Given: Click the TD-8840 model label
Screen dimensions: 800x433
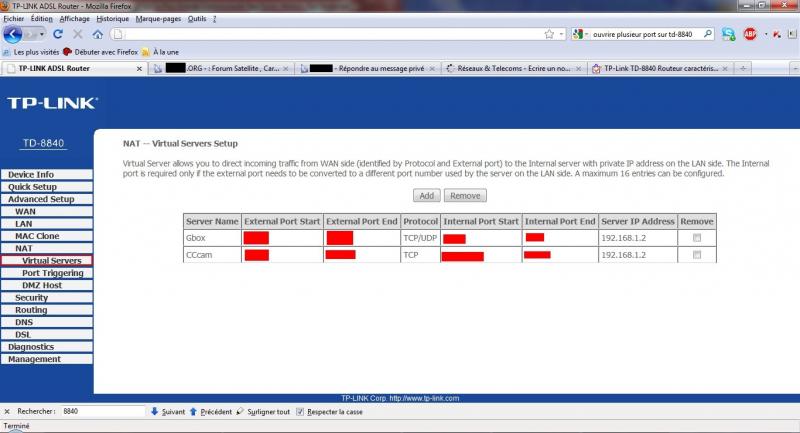Looking at the screenshot, I should (x=44, y=143).
